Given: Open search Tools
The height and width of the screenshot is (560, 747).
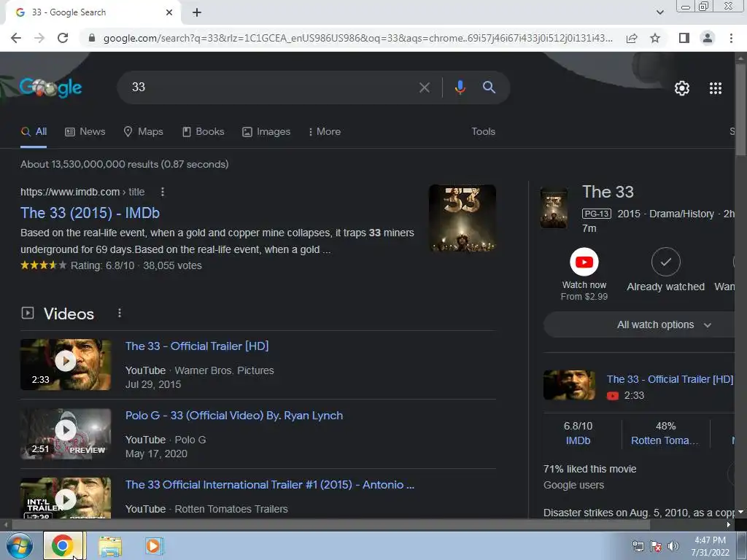Looking at the screenshot, I should tap(483, 132).
